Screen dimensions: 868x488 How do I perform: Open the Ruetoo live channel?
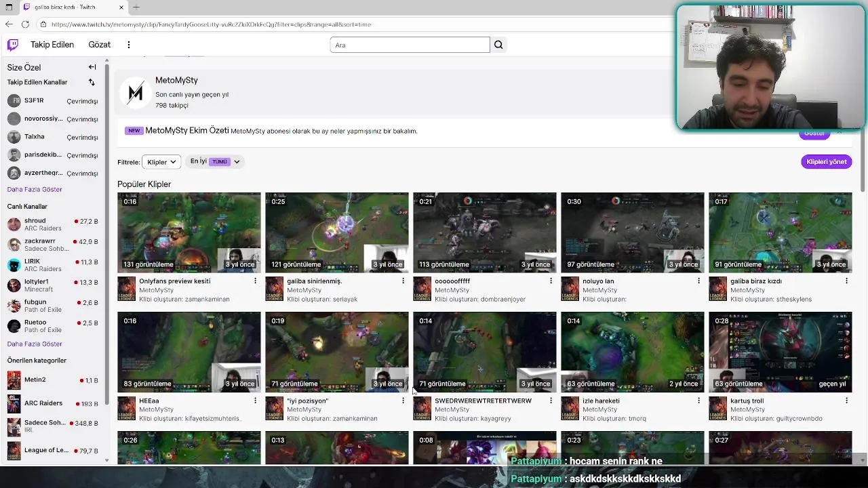pos(54,326)
